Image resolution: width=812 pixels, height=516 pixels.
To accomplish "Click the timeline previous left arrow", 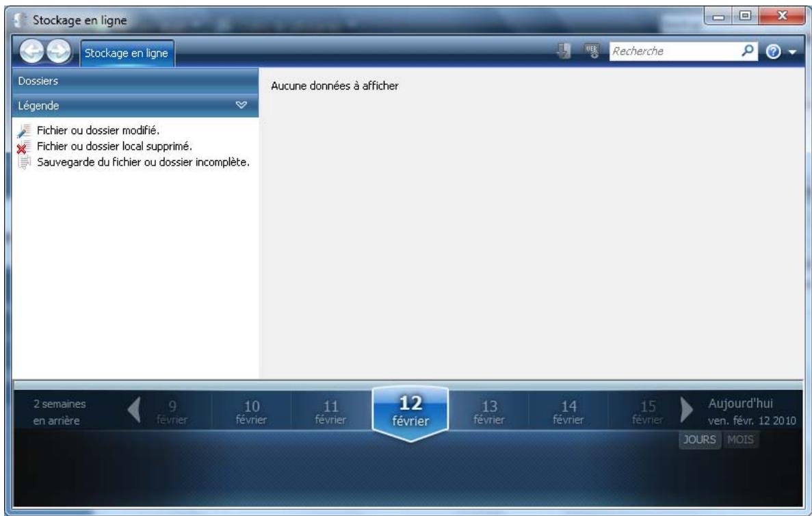I will click(134, 410).
